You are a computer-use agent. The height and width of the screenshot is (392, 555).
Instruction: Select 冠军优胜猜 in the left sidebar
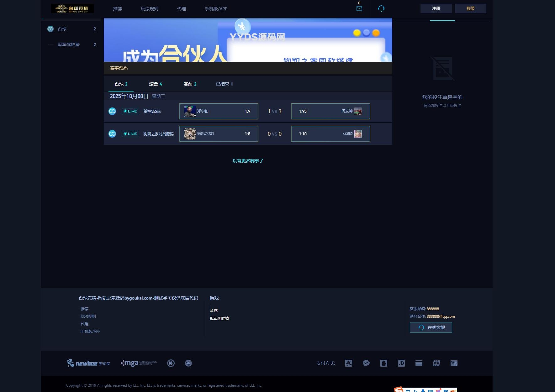click(x=69, y=44)
